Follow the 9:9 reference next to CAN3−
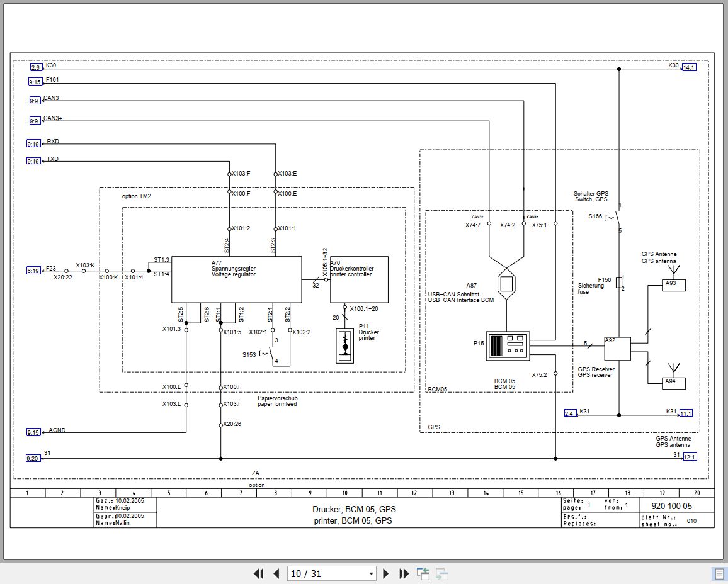The image size is (728, 584). (35, 101)
